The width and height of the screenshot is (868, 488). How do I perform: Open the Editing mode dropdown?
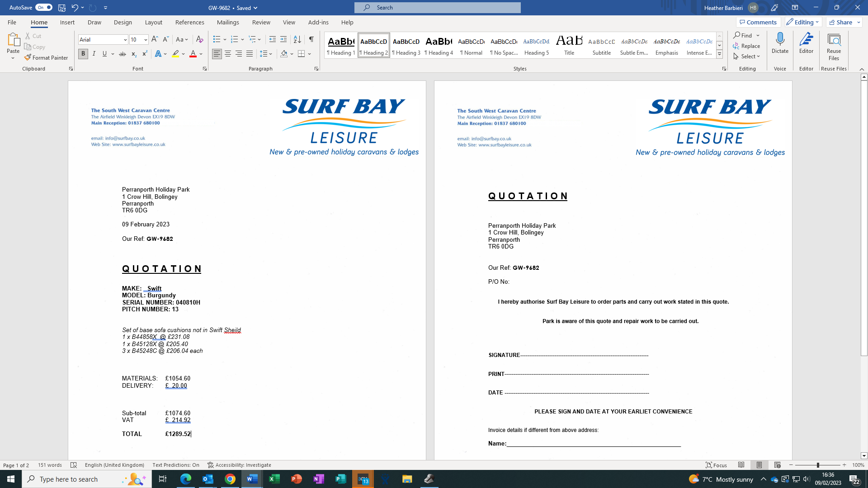803,22
